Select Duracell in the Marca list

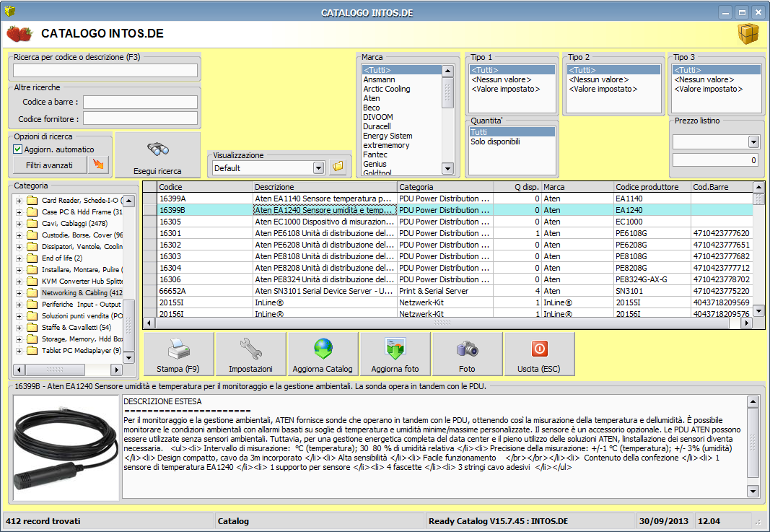coord(402,126)
